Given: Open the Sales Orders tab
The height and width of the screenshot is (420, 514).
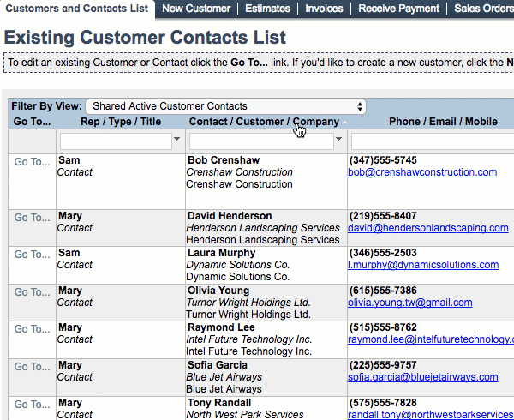Looking at the screenshot, I should tap(484, 9).
